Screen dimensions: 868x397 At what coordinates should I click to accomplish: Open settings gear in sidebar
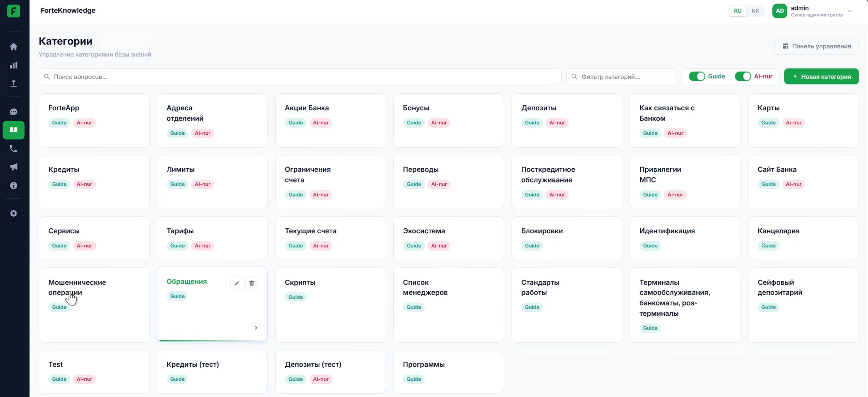(x=13, y=213)
